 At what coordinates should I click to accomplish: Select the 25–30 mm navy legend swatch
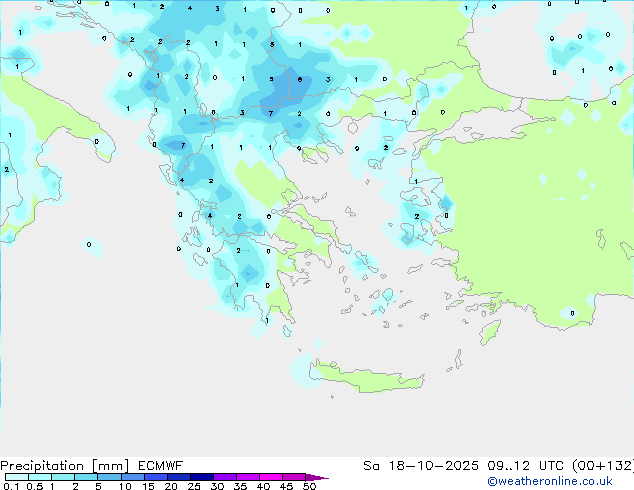(x=201, y=477)
